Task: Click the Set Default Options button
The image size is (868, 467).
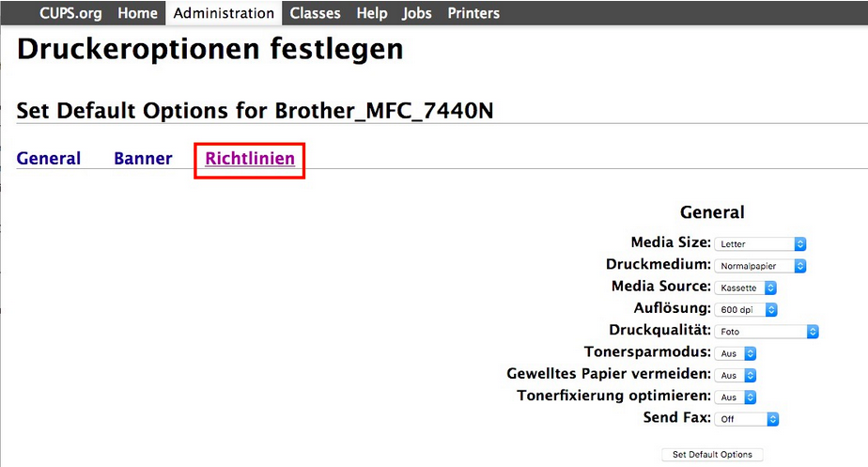Action: [712, 455]
